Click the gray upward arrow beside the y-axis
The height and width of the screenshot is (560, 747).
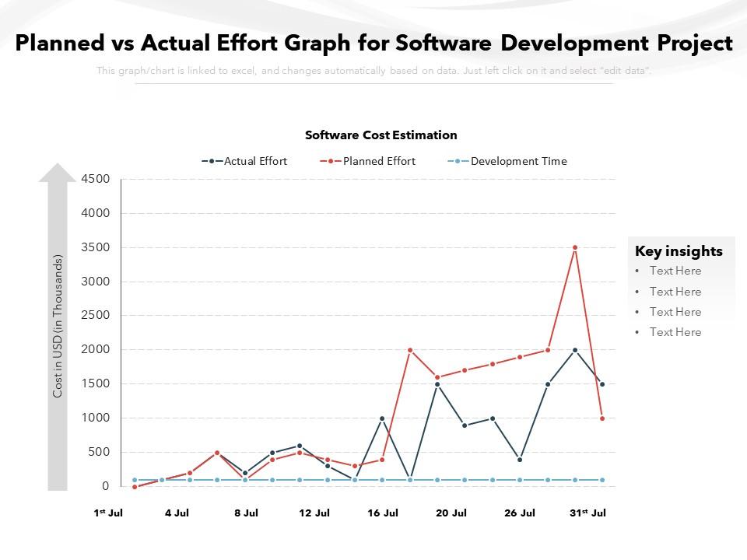(58, 327)
